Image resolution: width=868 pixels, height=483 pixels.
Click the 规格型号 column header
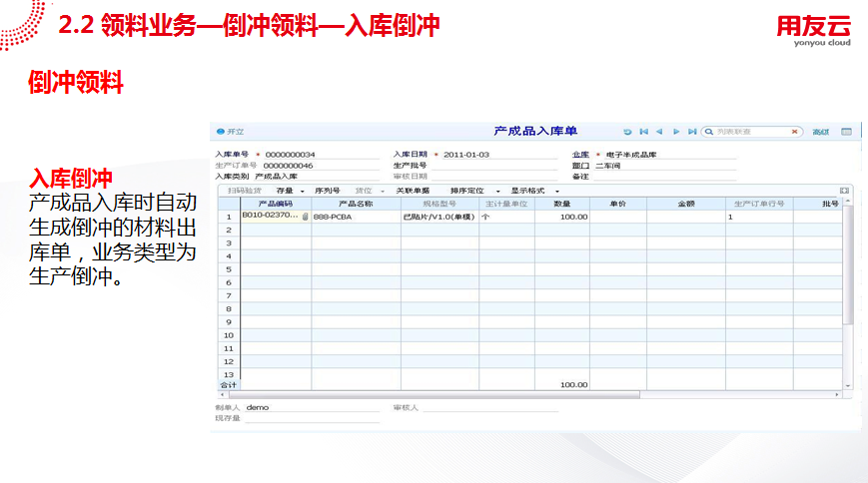coord(440,204)
